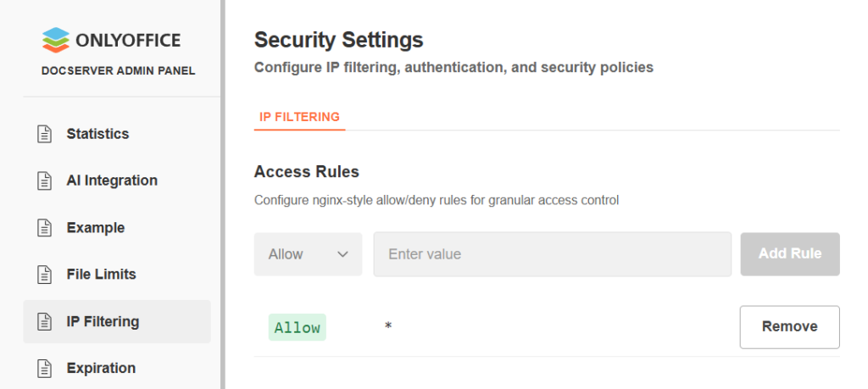Click the document icon beside AI Integration

(44, 181)
